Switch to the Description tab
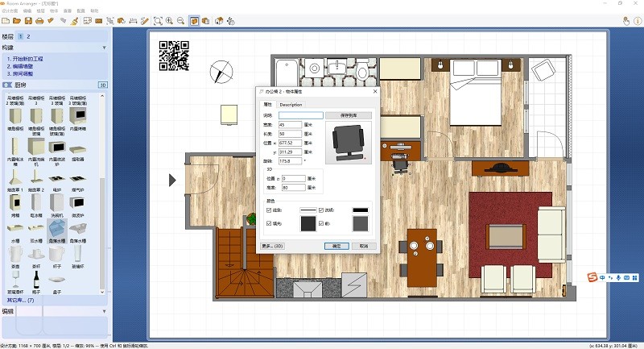Screen dimensions: 644x349 coord(291,105)
